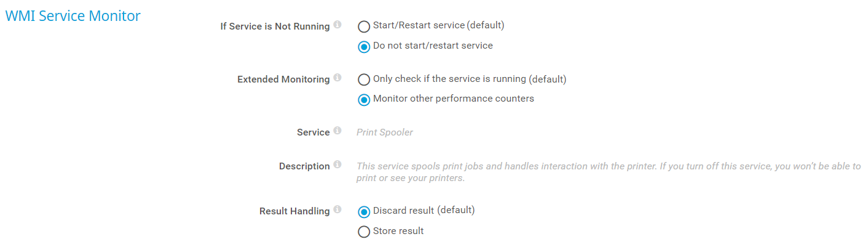868x247 pixels.
Task: Click the Result Handling field label
Action: click(x=294, y=211)
